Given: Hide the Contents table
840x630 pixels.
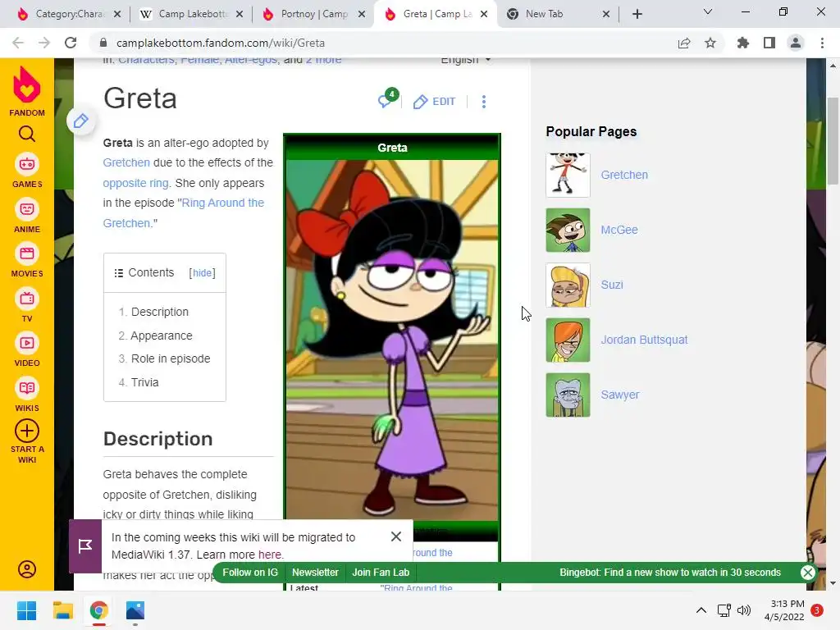Looking at the screenshot, I should point(202,272).
